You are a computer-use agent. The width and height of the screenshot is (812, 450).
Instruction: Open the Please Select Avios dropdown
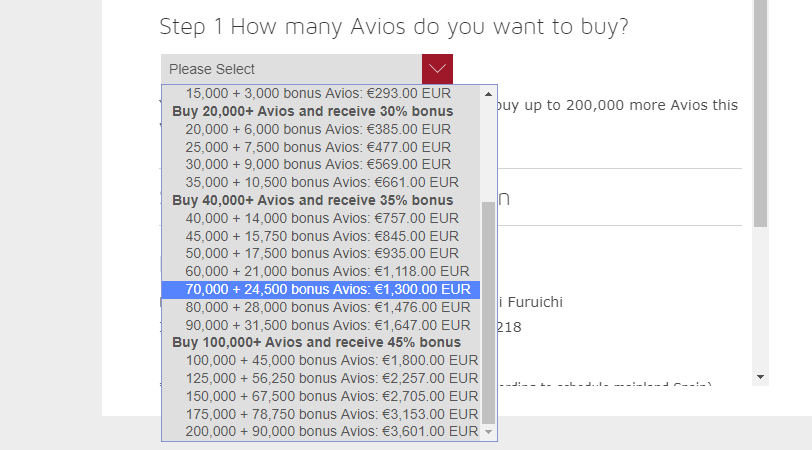291,69
